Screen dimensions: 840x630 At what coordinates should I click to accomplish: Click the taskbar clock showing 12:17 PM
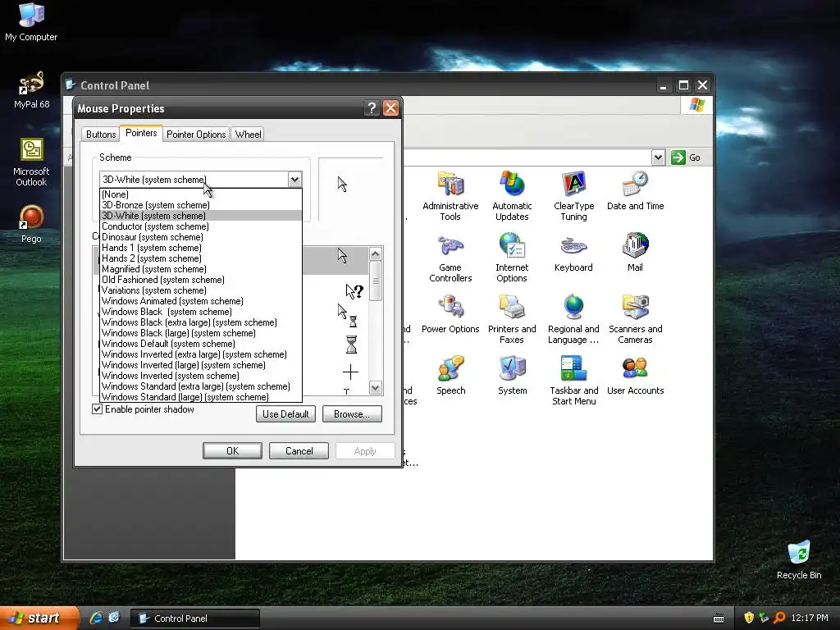click(810, 618)
